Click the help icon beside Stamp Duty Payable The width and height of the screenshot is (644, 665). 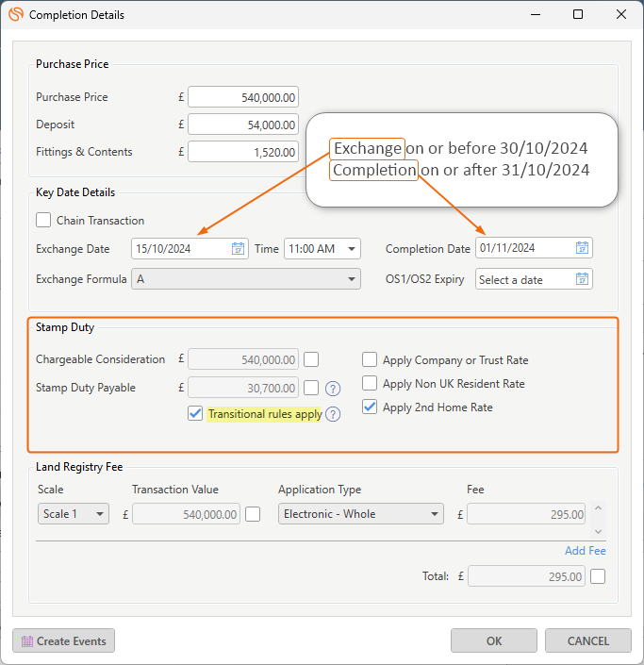click(333, 388)
